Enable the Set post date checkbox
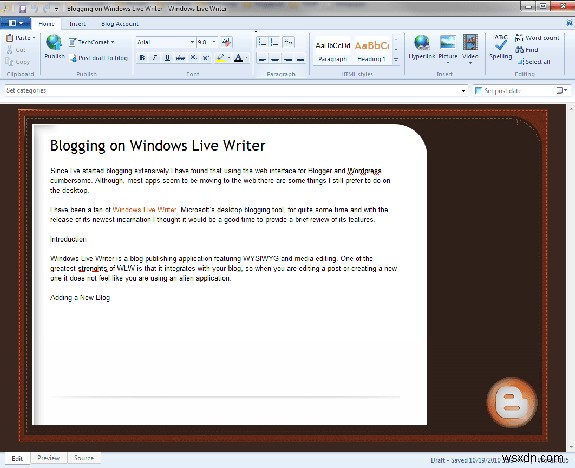 tap(478, 90)
